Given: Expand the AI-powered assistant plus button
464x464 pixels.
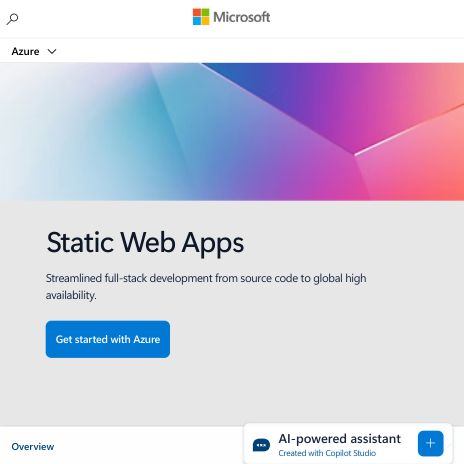Looking at the screenshot, I should 431,443.
